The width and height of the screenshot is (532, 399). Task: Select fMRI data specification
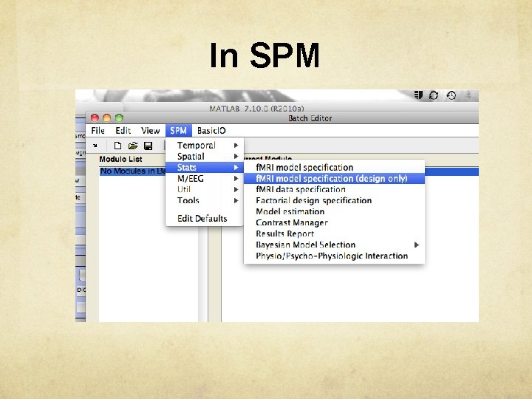click(334, 189)
